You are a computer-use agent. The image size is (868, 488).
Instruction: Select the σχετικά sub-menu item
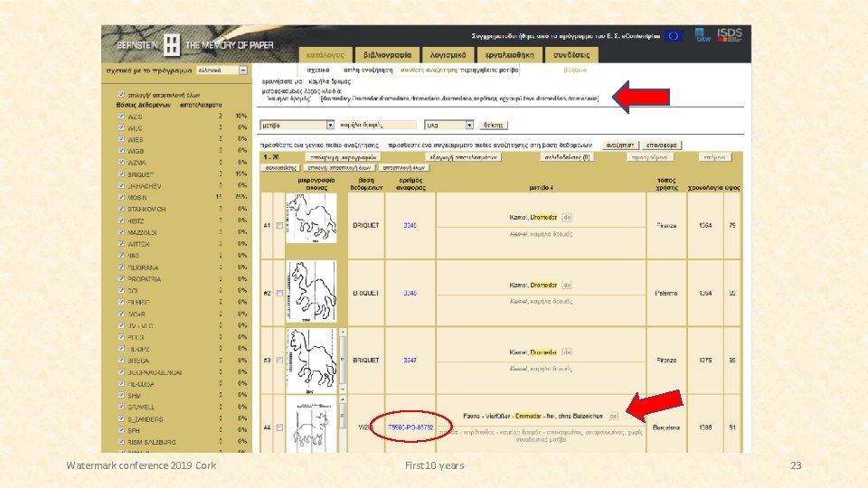click(317, 70)
